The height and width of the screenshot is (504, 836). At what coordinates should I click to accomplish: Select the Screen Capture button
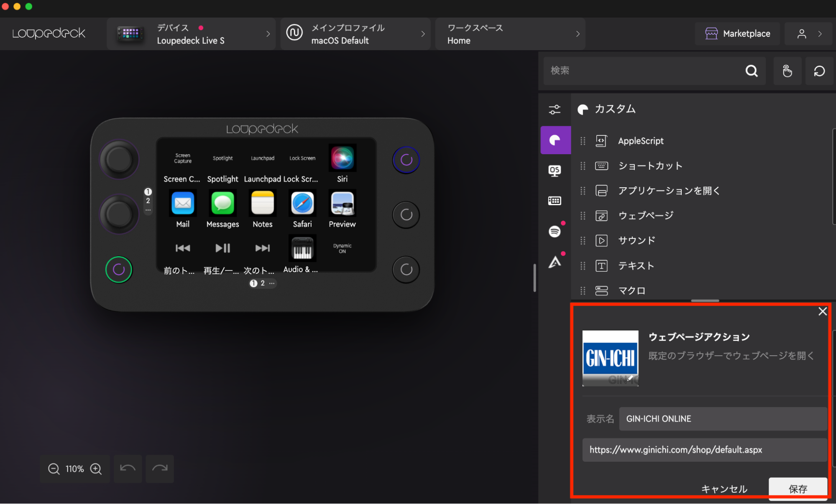click(x=183, y=158)
